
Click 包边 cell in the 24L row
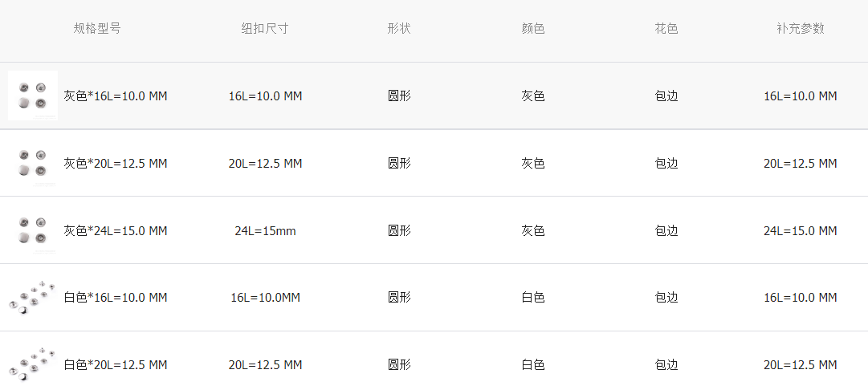click(x=666, y=231)
